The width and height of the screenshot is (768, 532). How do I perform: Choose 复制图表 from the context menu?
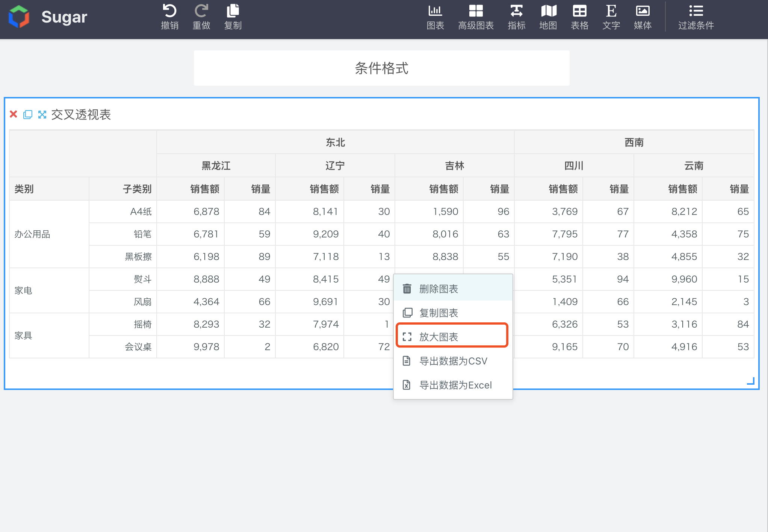point(453,313)
